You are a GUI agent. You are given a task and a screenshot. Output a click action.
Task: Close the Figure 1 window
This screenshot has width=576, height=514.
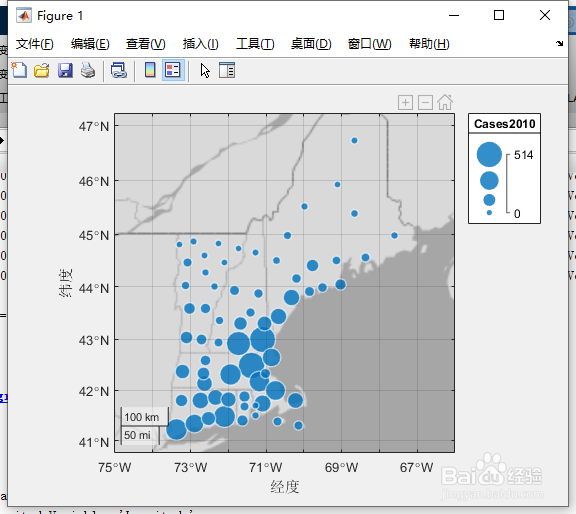[x=545, y=15]
